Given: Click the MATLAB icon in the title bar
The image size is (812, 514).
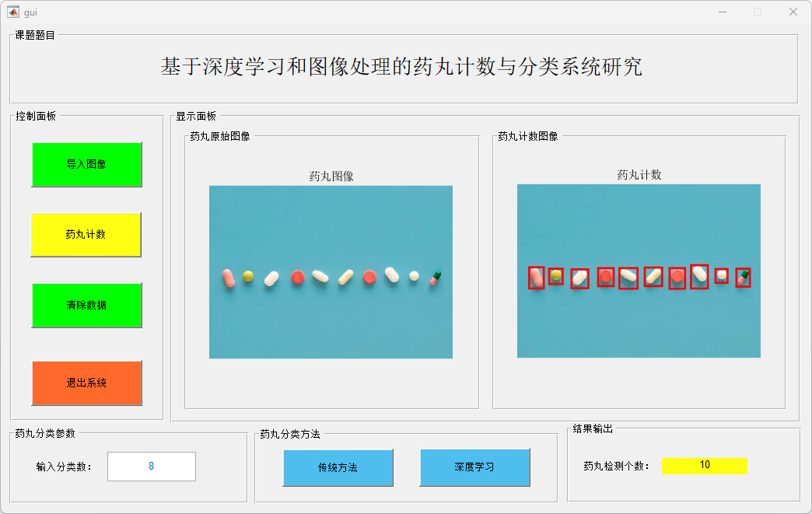Looking at the screenshot, I should (12, 12).
